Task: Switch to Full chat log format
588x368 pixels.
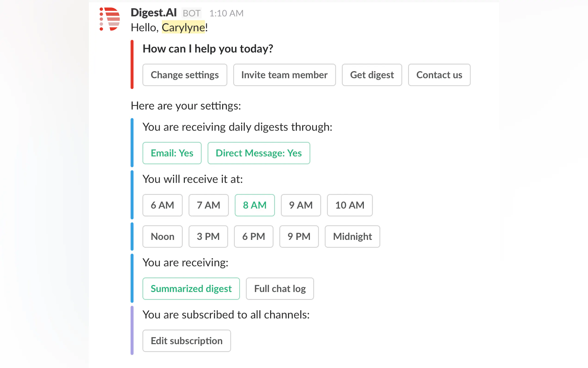Action: click(280, 289)
